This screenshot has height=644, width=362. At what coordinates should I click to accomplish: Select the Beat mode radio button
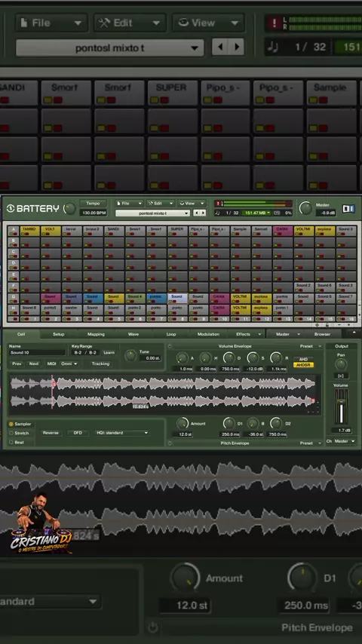click(11, 443)
